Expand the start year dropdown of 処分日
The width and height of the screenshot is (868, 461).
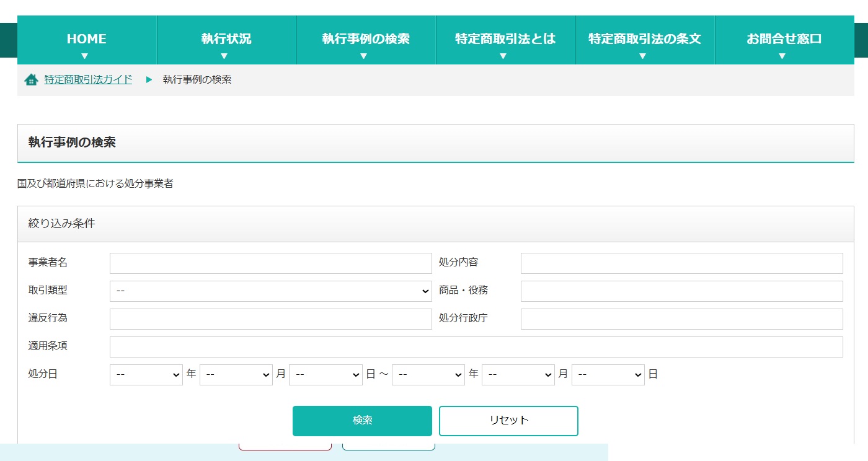point(146,374)
